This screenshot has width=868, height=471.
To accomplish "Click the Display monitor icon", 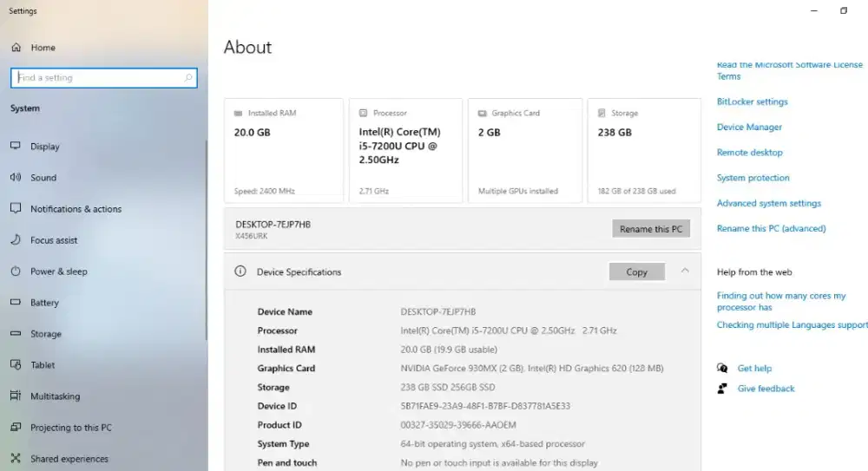I will pos(16,146).
